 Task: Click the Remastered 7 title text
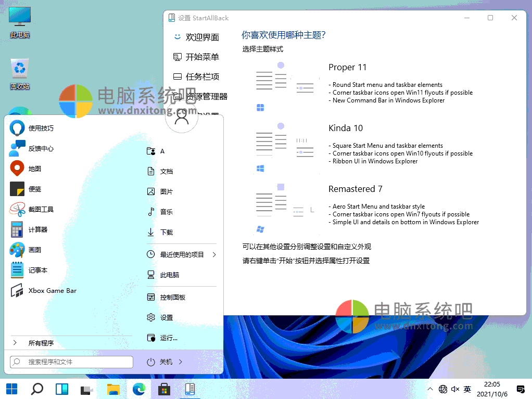355,189
